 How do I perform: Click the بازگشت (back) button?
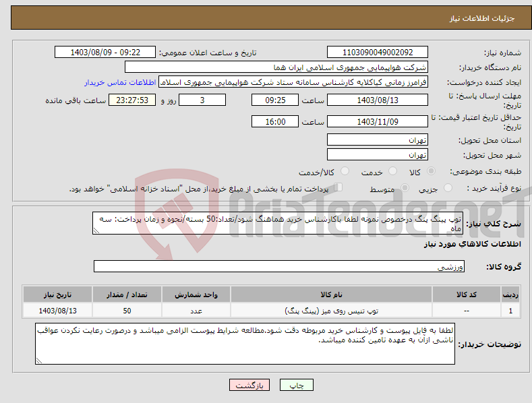[249, 385]
